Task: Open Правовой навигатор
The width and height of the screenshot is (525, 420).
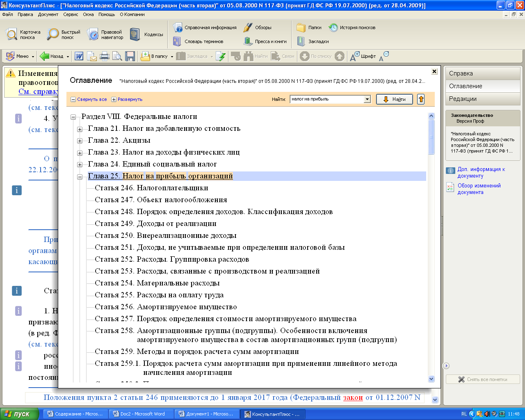Action: pos(105,34)
